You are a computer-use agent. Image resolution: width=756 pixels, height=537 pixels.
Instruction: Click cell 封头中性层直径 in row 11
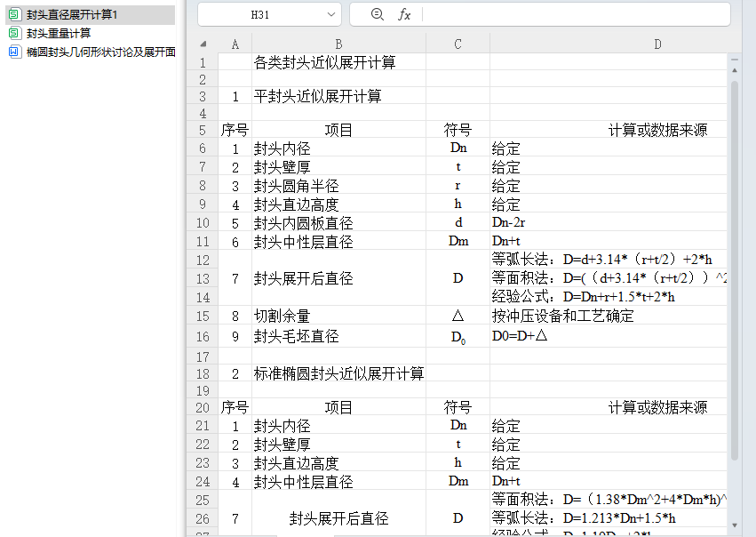(x=339, y=241)
